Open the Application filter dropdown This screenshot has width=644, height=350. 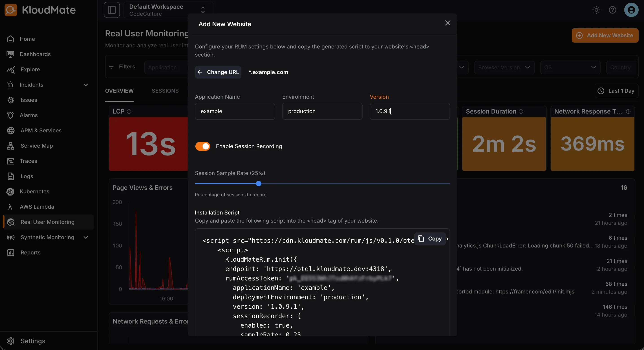[x=166, y=68]
